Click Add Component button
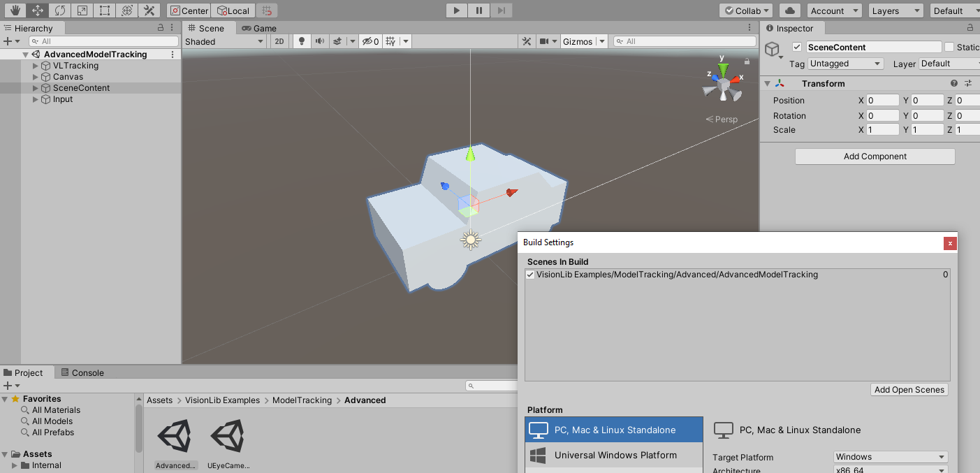The height and width of the screenshot is (473, 980). pos(875,157)
